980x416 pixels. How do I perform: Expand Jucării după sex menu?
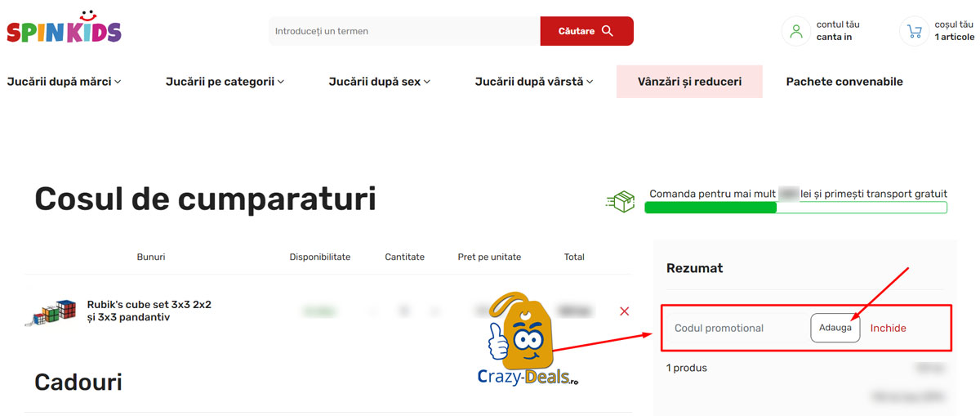pos(379,82)
